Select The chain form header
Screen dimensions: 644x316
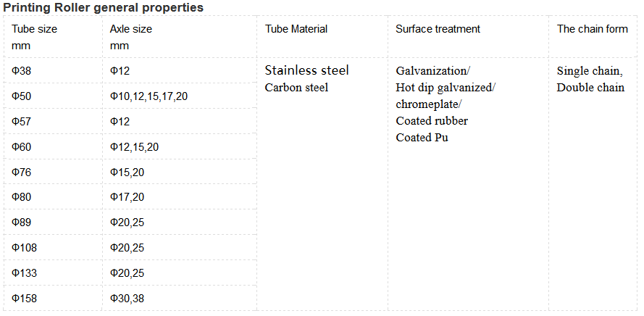click(592, 29)
